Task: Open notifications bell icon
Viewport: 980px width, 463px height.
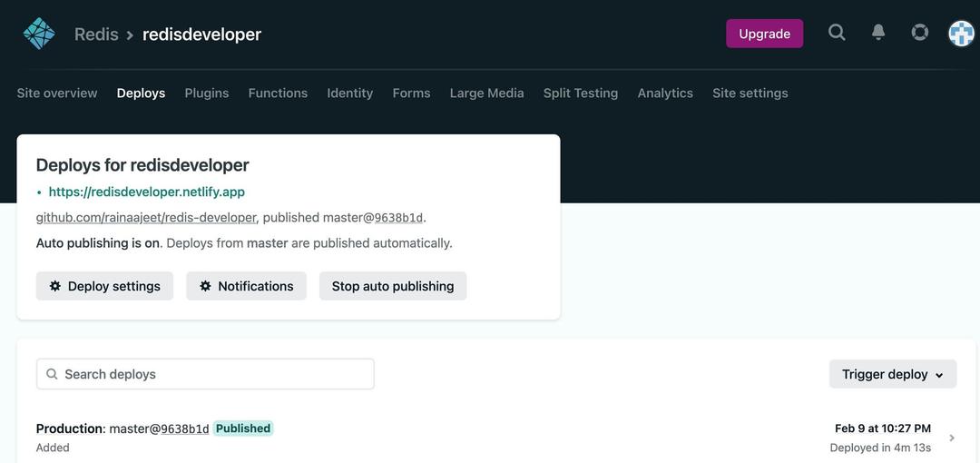Action: click(x=878, y=33)
